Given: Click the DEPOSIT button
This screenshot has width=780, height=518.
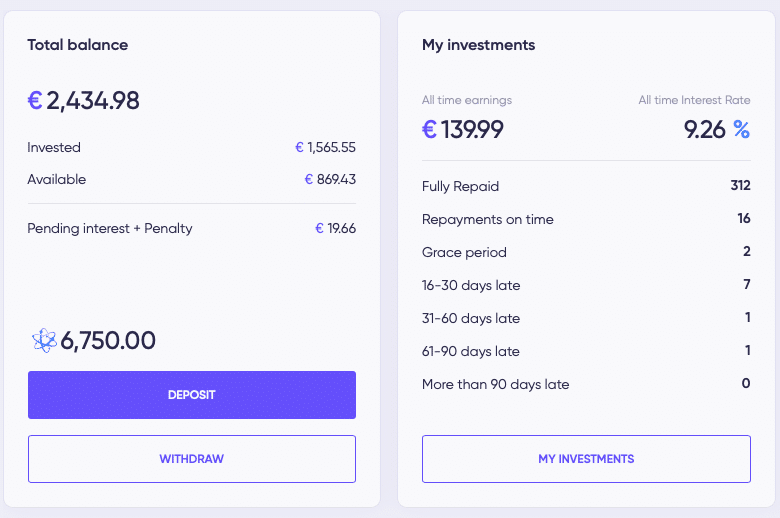Looking at the screenshot, I should click(x=192, y=395).
